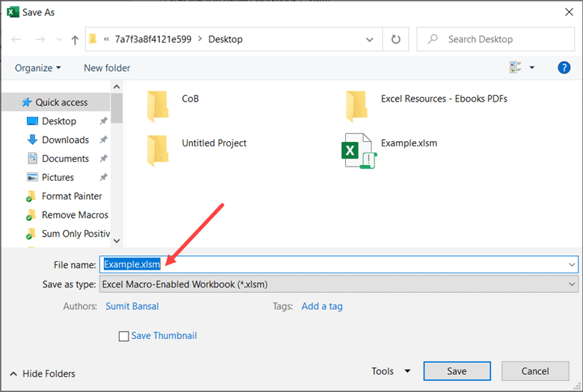Viewport: 583px width, 392px height.
Task: Select the Example.xlsm Excel file icon
Action: pyautogui.click(x=359, y=151)
